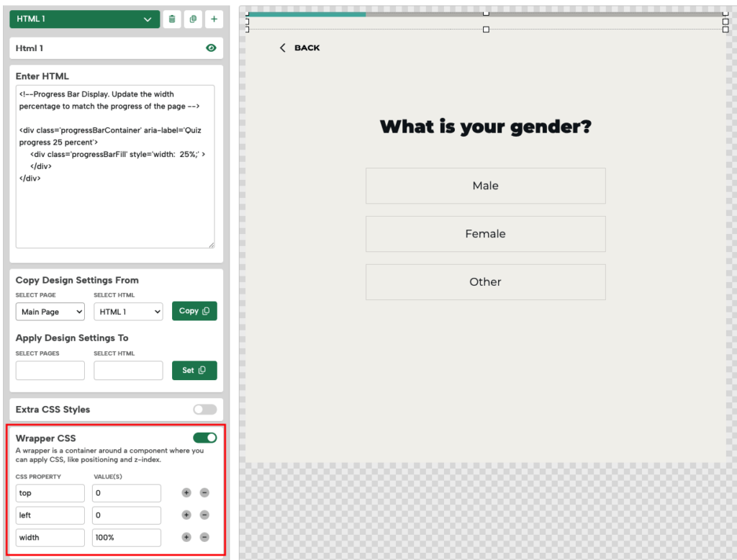Select the Male answer option

point(485,186)
